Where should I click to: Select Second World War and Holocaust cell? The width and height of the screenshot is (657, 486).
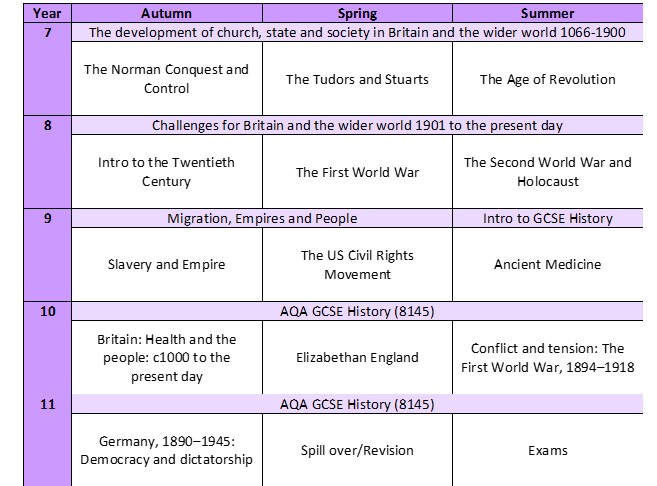click(x=548, y=172)
